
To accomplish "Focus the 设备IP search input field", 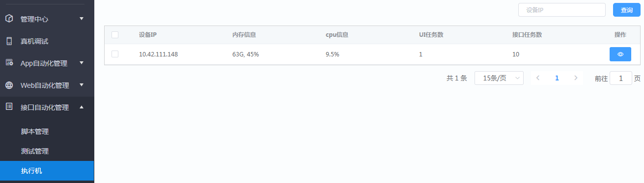I will pos(561,10).
